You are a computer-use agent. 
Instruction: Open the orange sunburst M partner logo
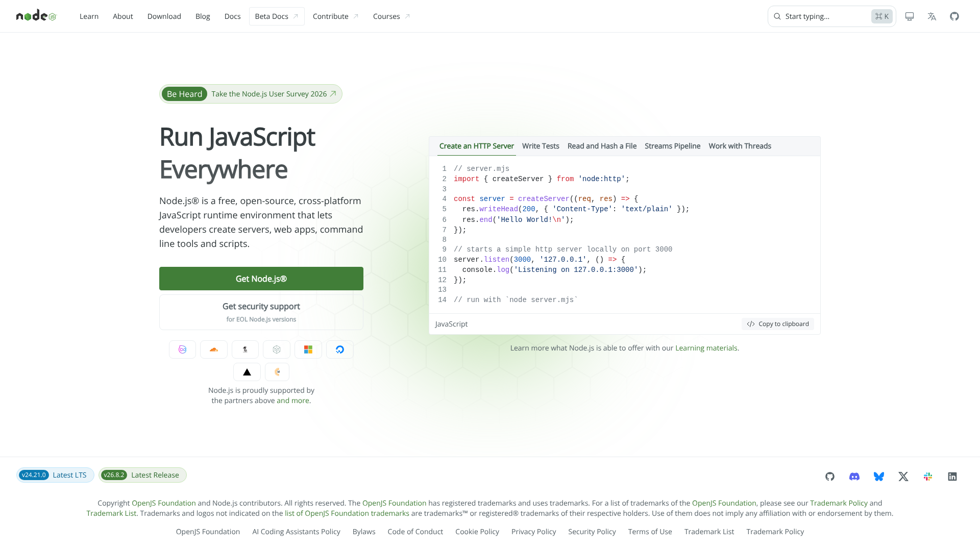277,372
